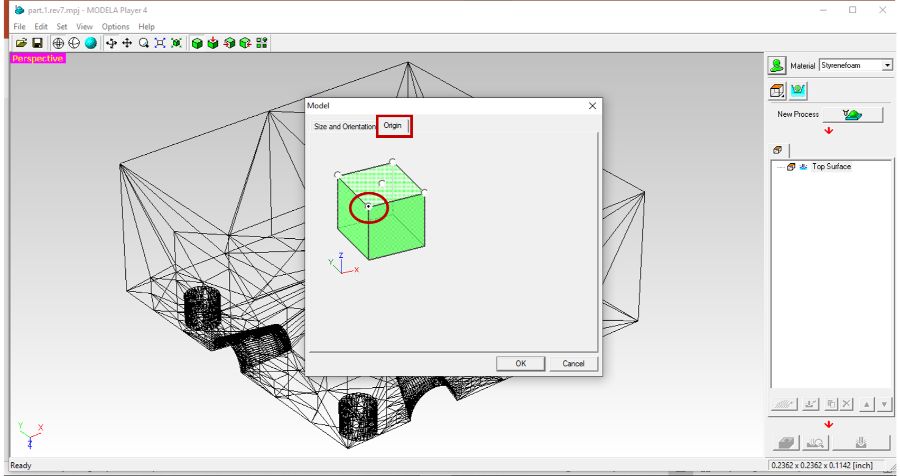Image resolution: width=900 pixels, height=476 pixels.
Task: Move process up with the up triangle
Action: coord(867,404)
